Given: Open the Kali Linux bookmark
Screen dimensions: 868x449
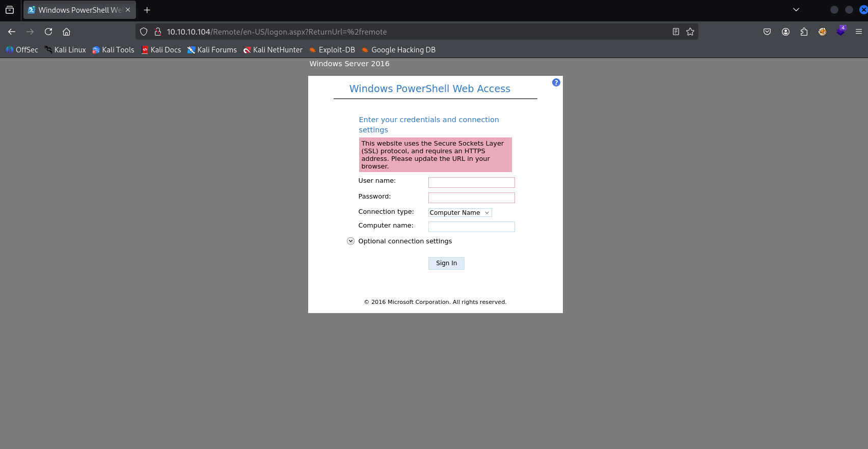Looking at the screenshot, I should point(65,50).
